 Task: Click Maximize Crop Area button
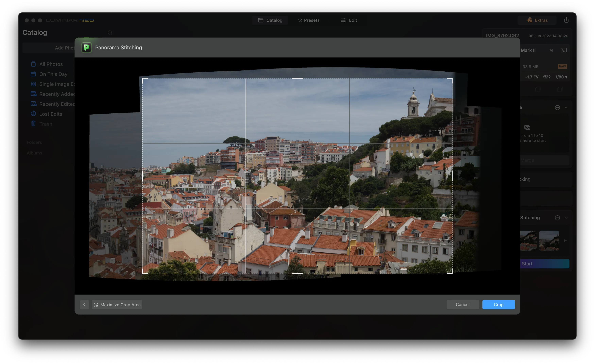coord(117,305)
